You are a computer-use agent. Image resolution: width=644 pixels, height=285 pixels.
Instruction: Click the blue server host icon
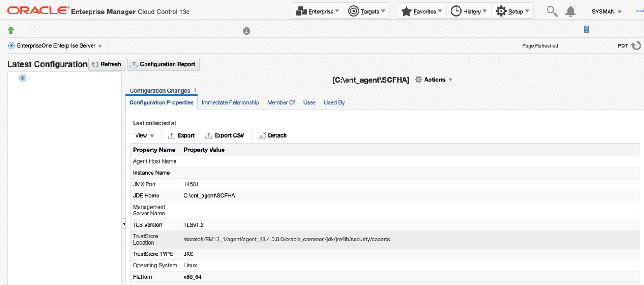(x=586, y=29)
